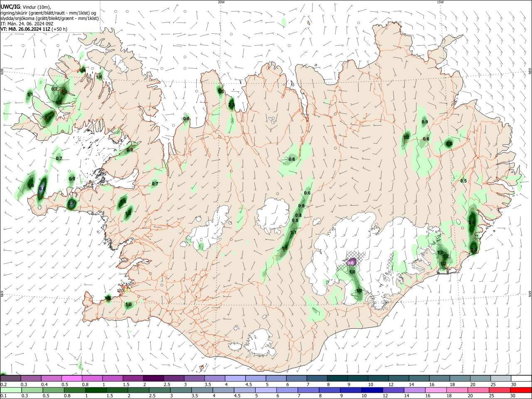Select the light violet swatch starting at 14 in bottom legend row
The image size is (532, 399).
(415, 390)
